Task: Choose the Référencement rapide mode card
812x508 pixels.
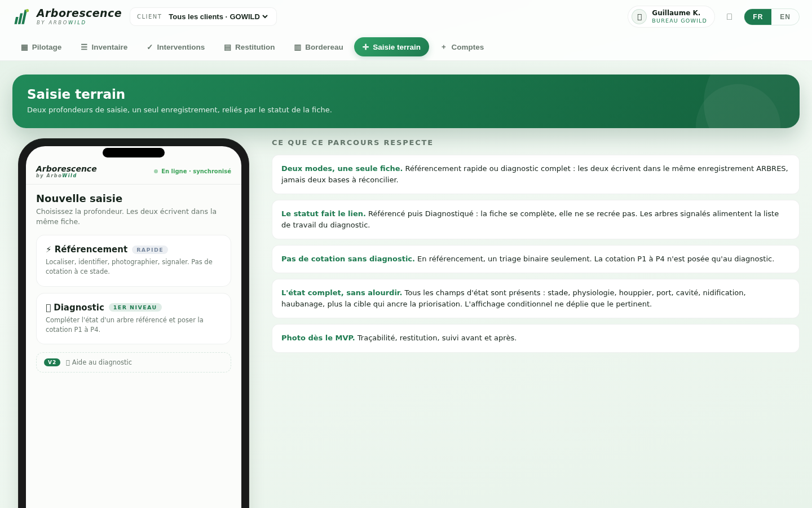Action: pos(134,261)
